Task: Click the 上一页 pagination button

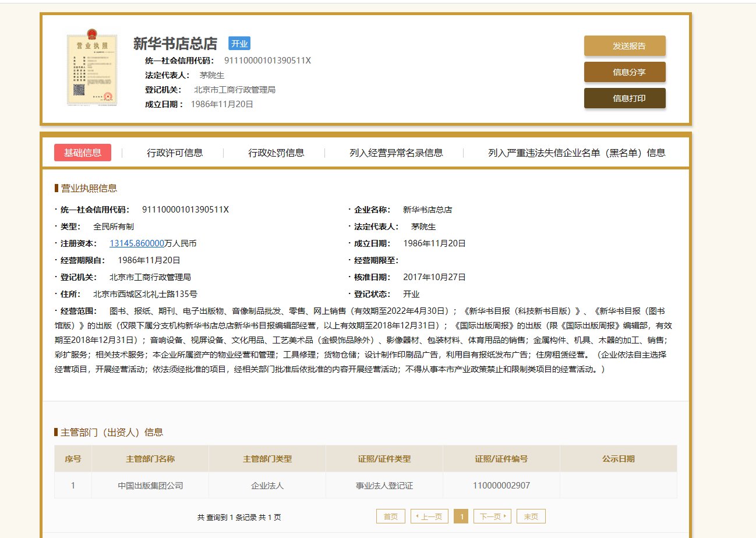Action: pyautogui.click(x=429, y=516)
